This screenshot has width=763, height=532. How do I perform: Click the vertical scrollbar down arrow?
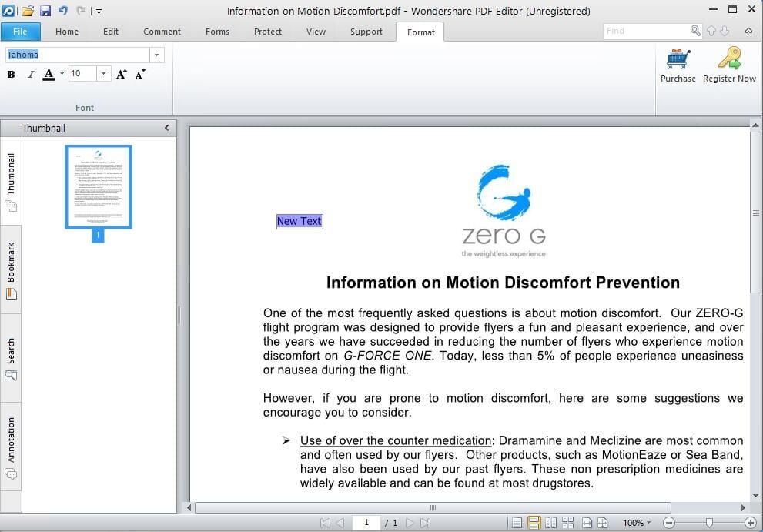pyautogui.click(x=755, y=496)
